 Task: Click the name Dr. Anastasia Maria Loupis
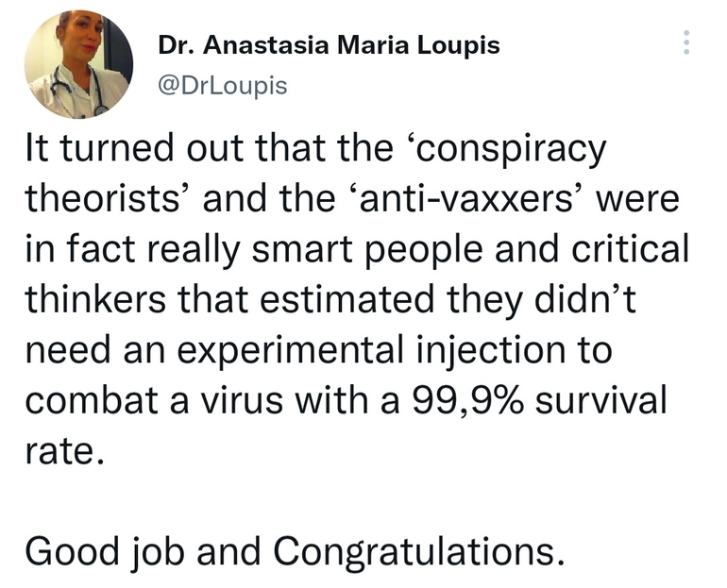point(327,46)
